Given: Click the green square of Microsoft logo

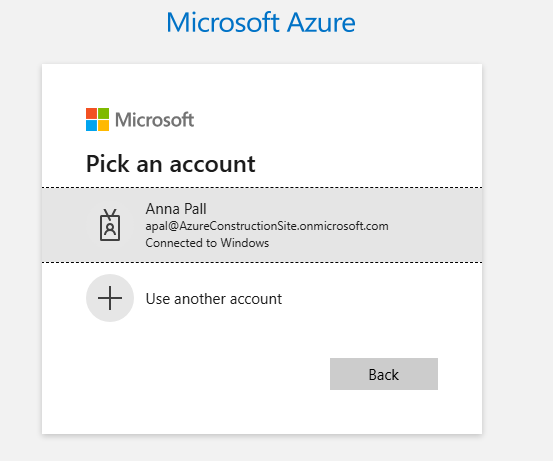Looking at the screenshot, I should (103, 114).
